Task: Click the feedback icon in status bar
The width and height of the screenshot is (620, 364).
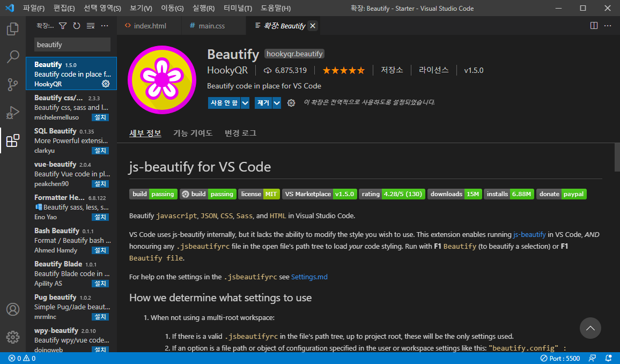Action: tap(592, 359)
